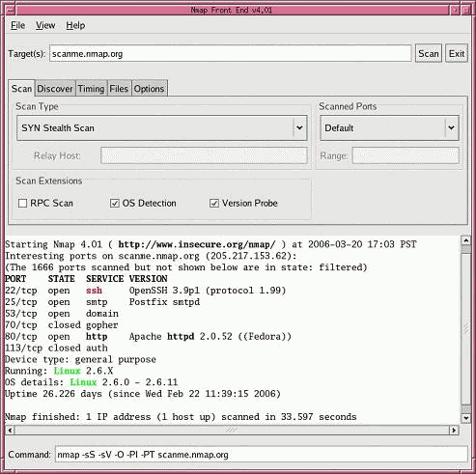Enable the RPC Scan checkbox
Viewport: 476px width, 474px height.
click(22, 204)
